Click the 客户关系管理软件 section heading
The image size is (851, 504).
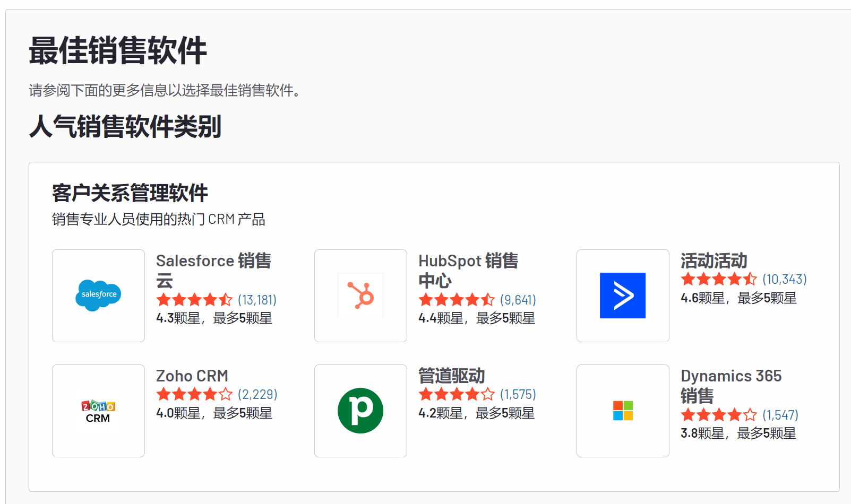[130, 193]
